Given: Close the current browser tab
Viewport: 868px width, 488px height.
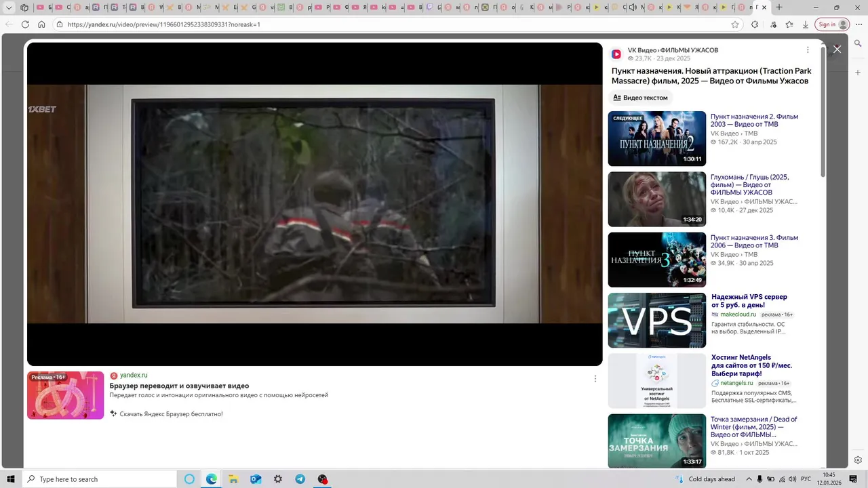Looking at the screenshot, I should click(764, 7).
